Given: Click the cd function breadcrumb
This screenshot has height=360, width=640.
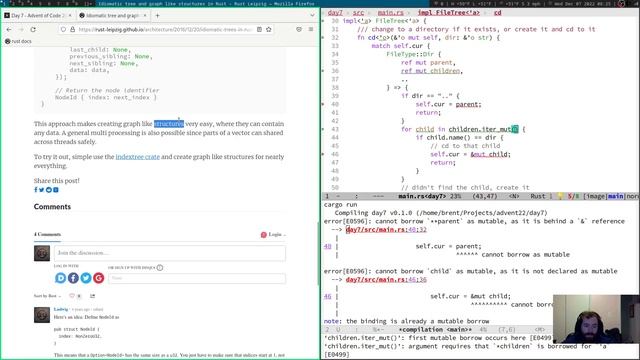Looking at the screenshot, I should [x=498, y=13].
